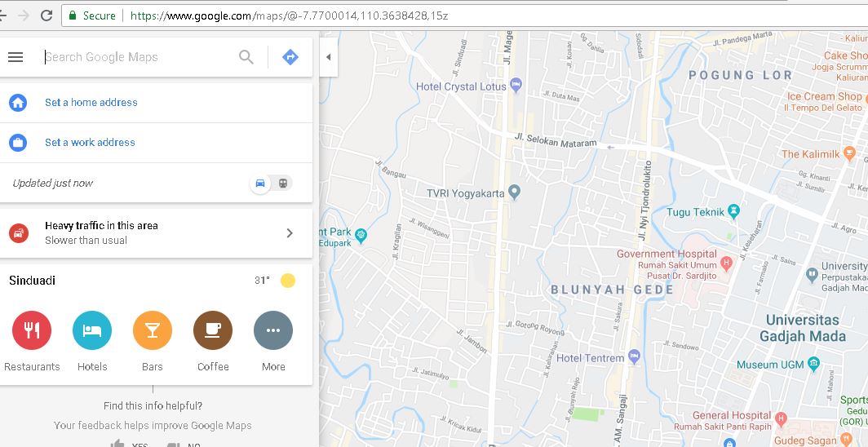Select General Hospital Panti Rapih marker
The height and width of the screenshot is (447, 868).
[781, 418]
